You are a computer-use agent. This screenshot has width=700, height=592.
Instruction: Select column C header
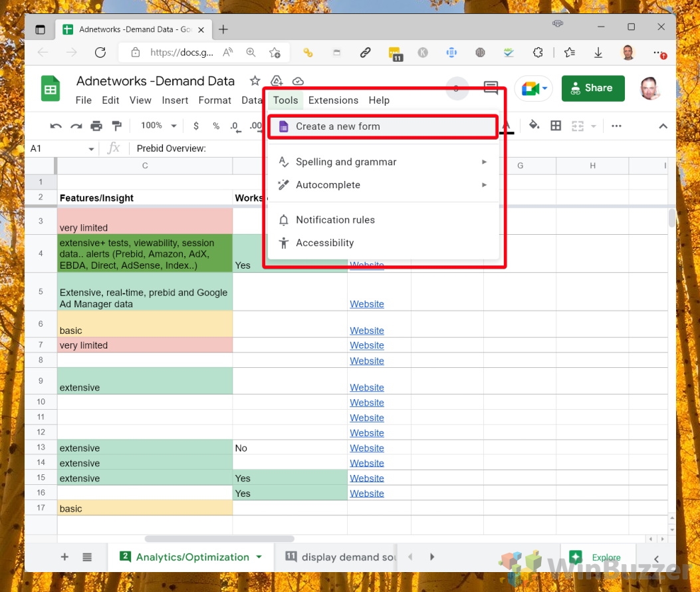point(145,166)
